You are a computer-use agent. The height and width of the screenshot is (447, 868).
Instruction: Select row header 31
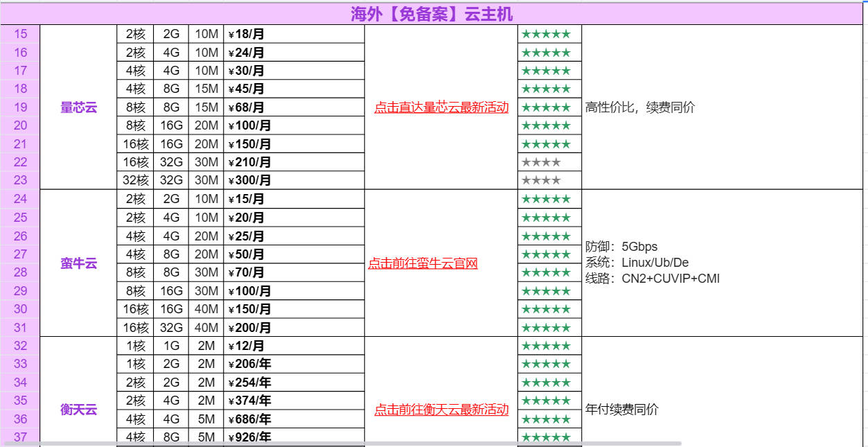[x=20, y=327]
